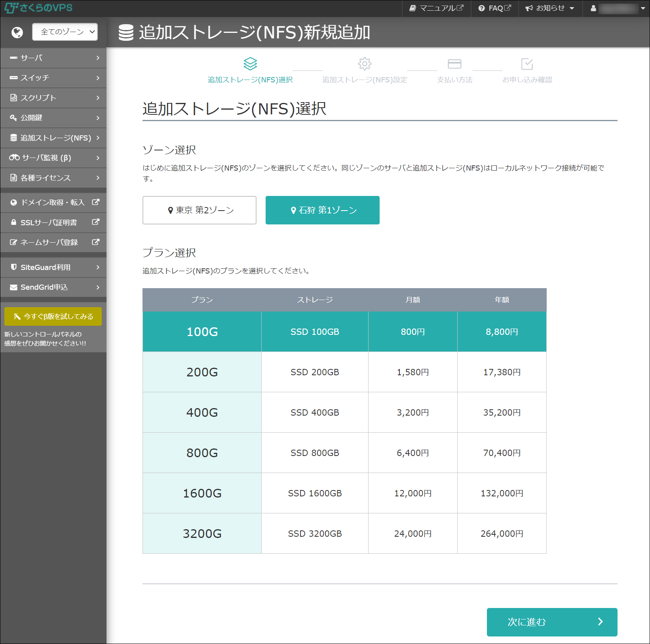This screenshot has height=644, width=650.
Task: Click the storage layers step icon
Action: [x=250, y=64]
